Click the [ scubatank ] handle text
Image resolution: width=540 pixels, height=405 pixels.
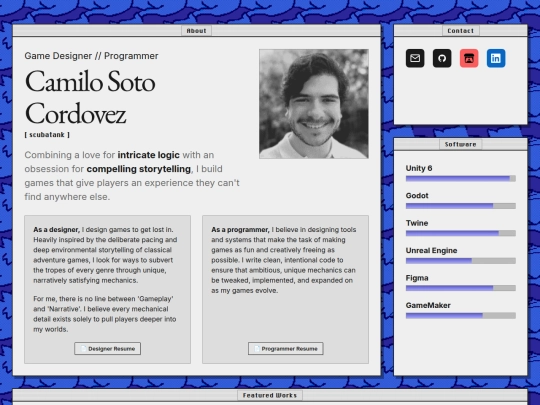coord(47,135)
